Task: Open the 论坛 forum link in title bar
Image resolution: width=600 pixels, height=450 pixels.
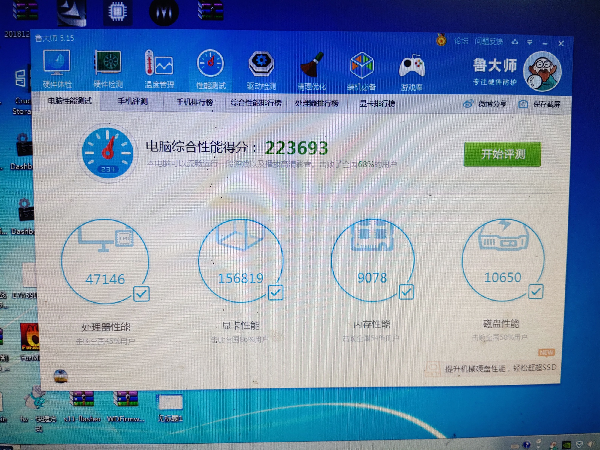Action: 461,41
